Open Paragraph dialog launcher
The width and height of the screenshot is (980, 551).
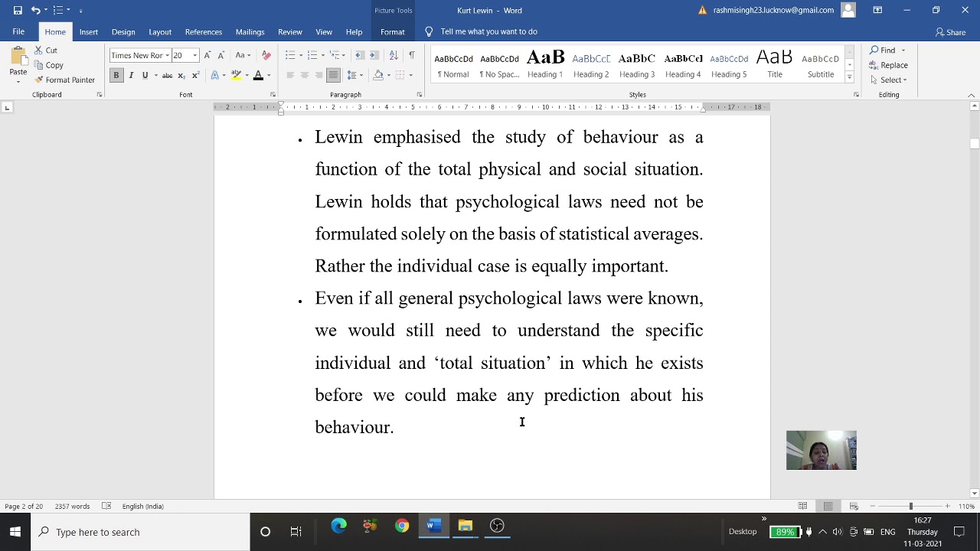pos(419,95)
